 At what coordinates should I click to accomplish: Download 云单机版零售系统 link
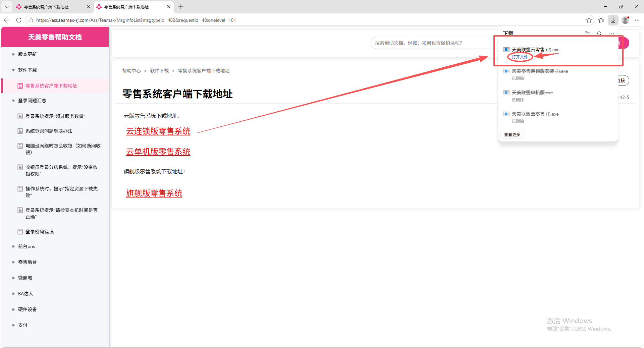pos(158,152)
